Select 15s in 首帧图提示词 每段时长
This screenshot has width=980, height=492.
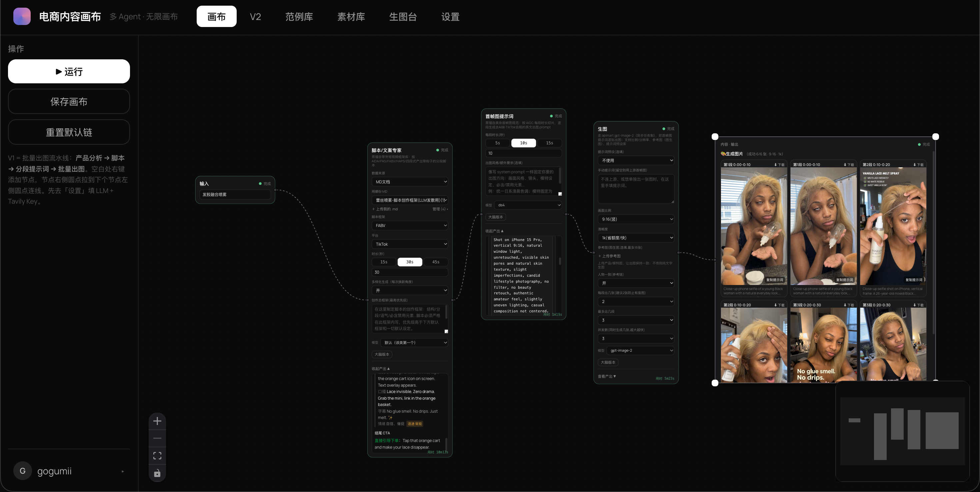(549, 143)
